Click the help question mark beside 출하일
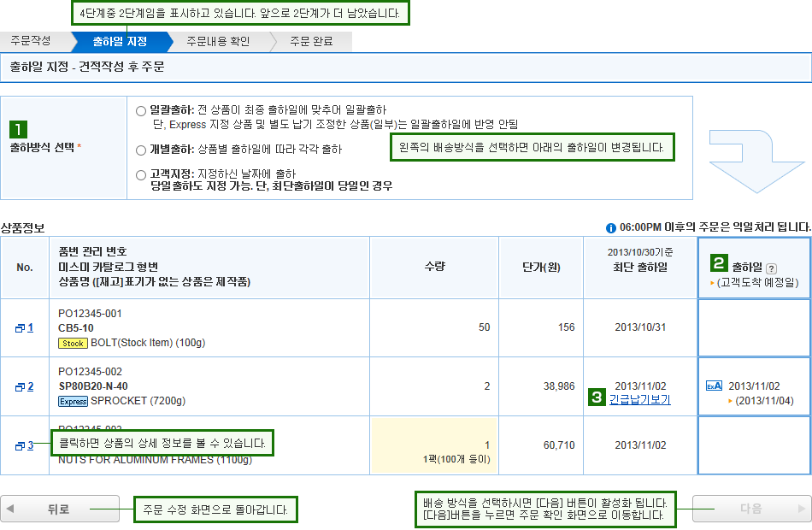This screenshot has width=812, height=530. coord(771,268)
